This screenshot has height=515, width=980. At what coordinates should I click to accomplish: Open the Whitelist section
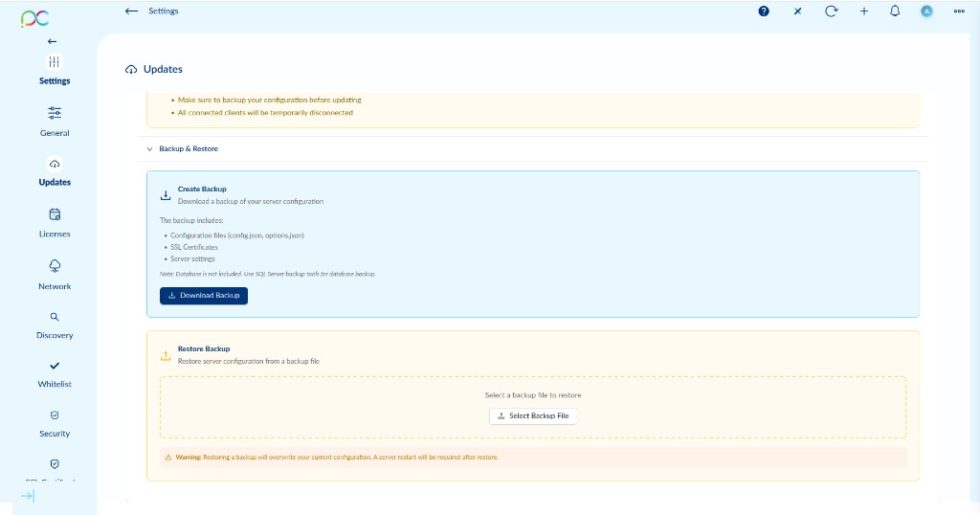55,374
